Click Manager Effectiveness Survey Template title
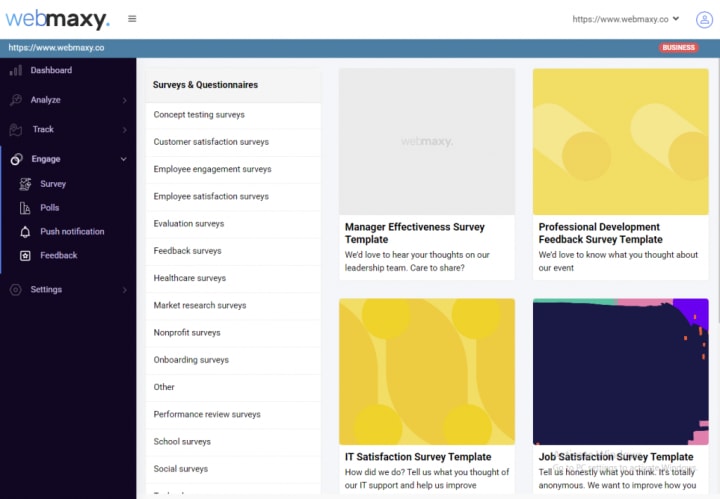The width and height of the screenshot is (720, 499). (415, 233)
